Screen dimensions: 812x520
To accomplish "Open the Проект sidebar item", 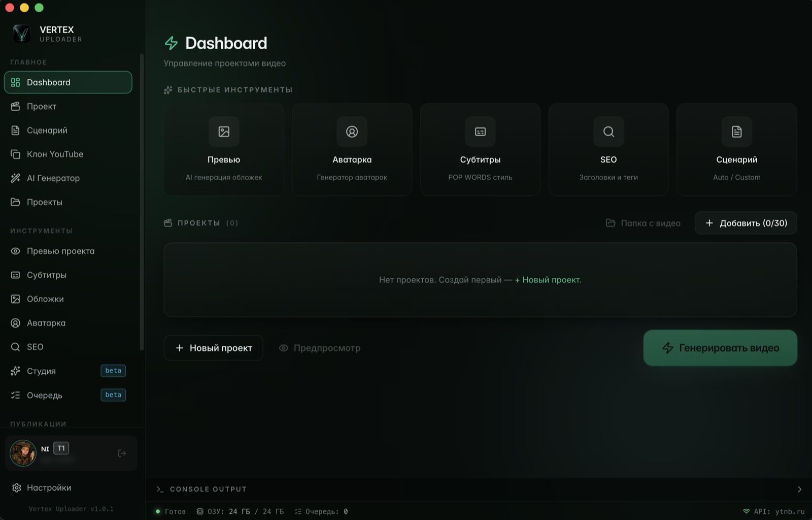I will click(x=68, y=106).
